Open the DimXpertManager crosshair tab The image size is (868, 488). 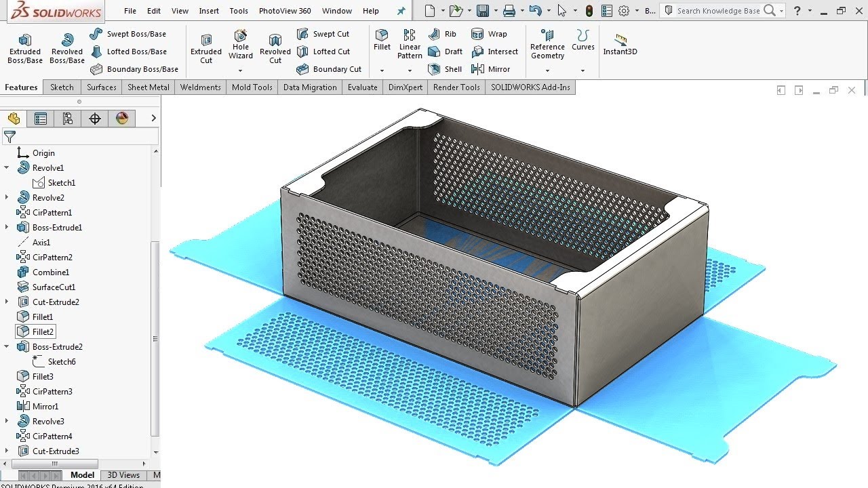click(x=95, y=119)
